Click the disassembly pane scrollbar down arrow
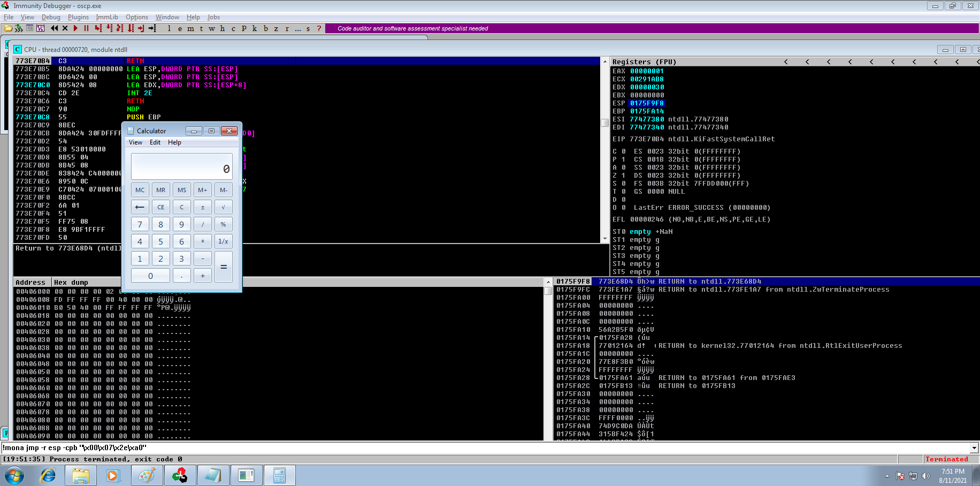 pyautogui.click(x=605, y=239)
